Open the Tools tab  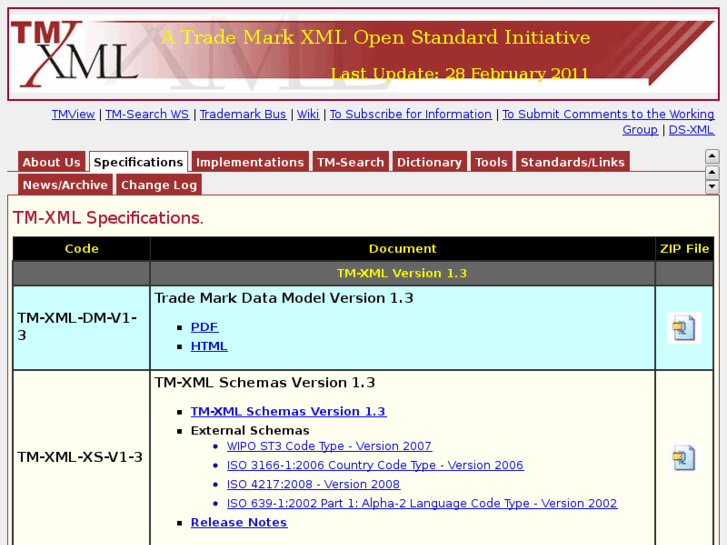(x=491, y=162)
